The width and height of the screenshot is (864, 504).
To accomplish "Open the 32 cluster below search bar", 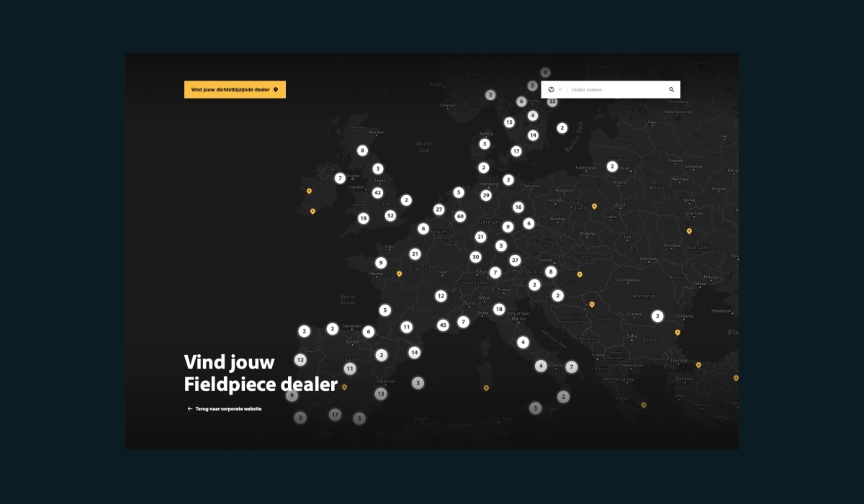I will click(x=552, y=102).
